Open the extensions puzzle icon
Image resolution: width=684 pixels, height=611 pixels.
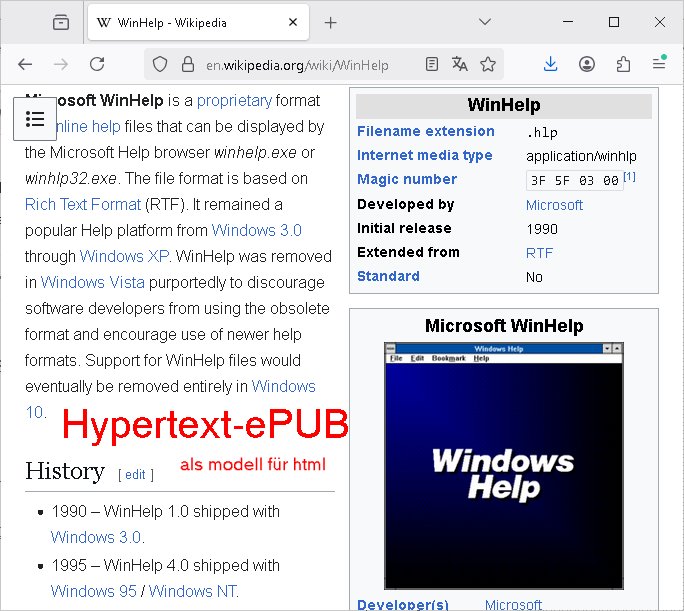(623, 64)
